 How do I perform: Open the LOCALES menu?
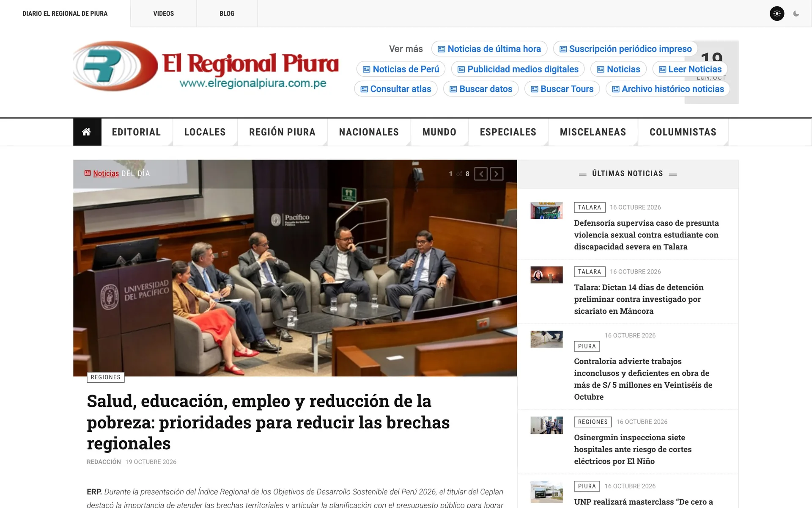(205, 132)
